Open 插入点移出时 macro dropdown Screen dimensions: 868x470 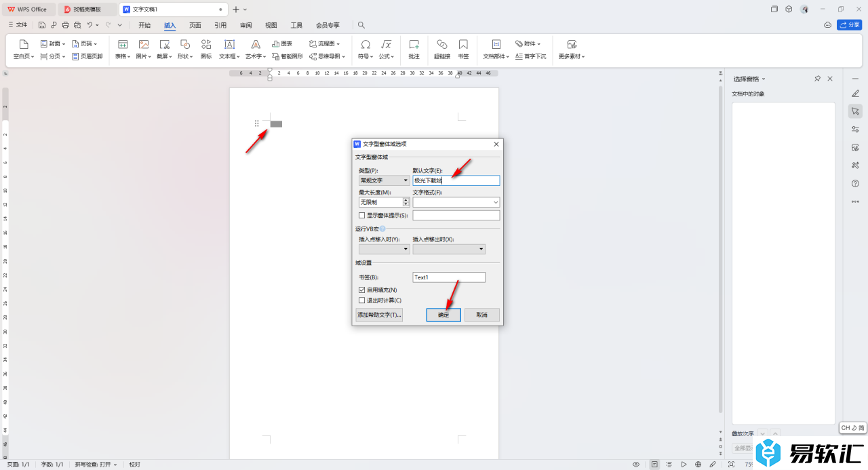(x=449, y=249)
